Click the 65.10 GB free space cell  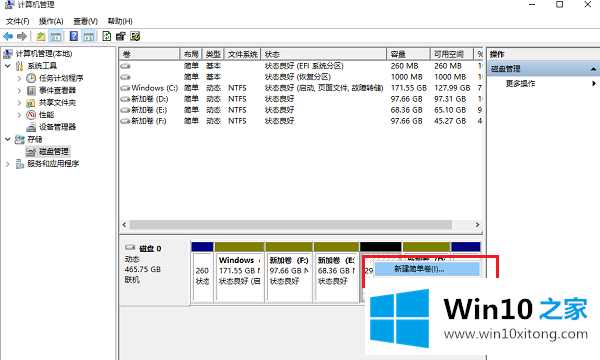tap(450, 110)
